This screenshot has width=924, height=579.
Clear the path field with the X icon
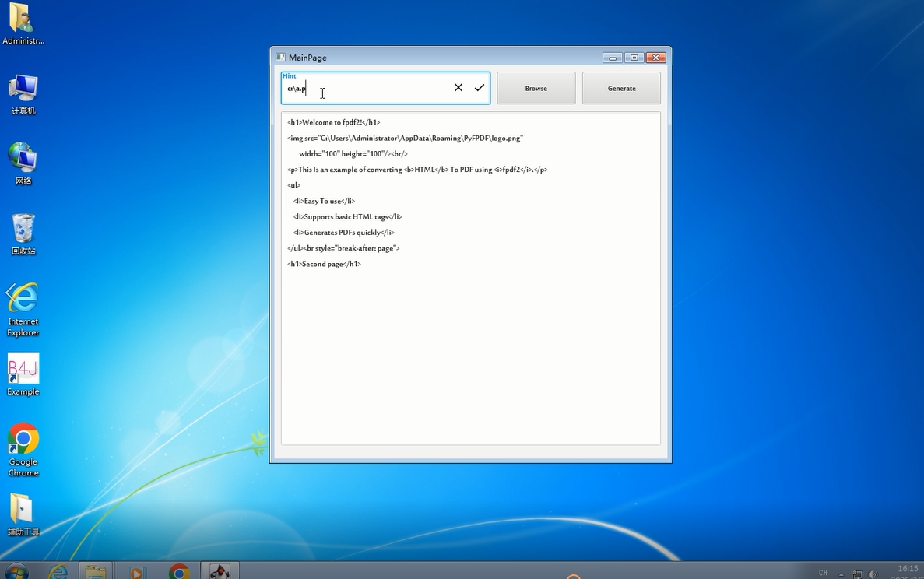pyautogui.click(x=458, y=88)
